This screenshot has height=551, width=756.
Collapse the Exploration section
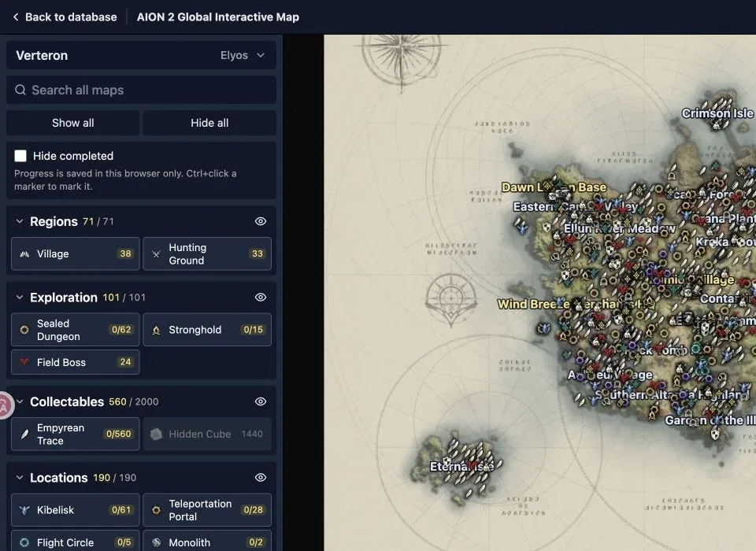coord(19,298)
